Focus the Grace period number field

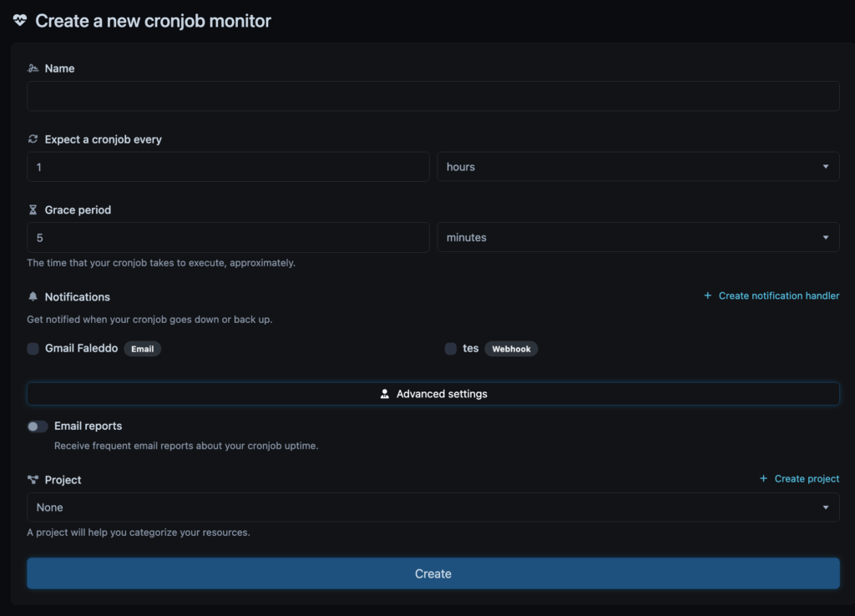(x=228, y=237)
